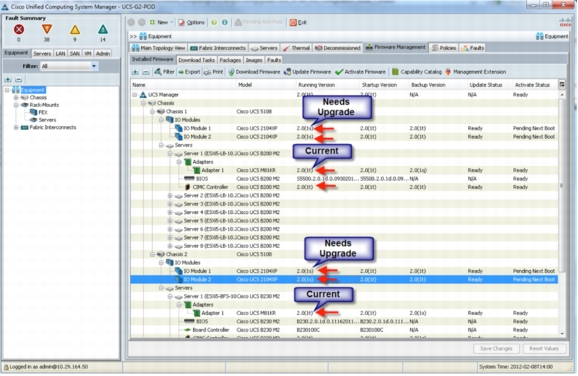Click the collapse-all minus icon above firmware table
The image size is (578, 376).
click(x=146, y=72)
